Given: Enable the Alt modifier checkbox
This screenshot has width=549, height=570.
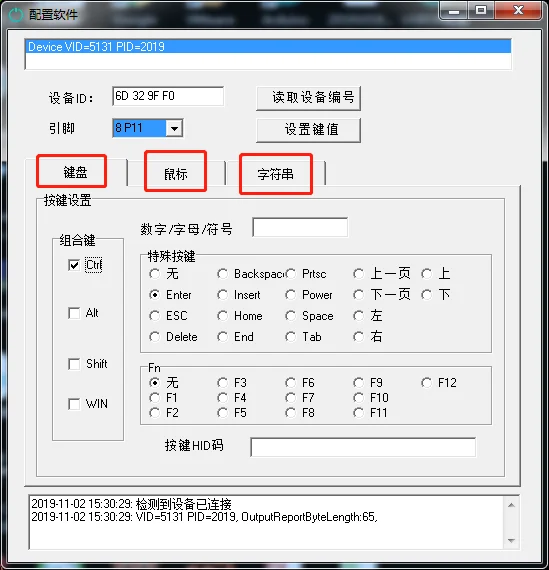Looking at the screenshot, I should 74,313.
